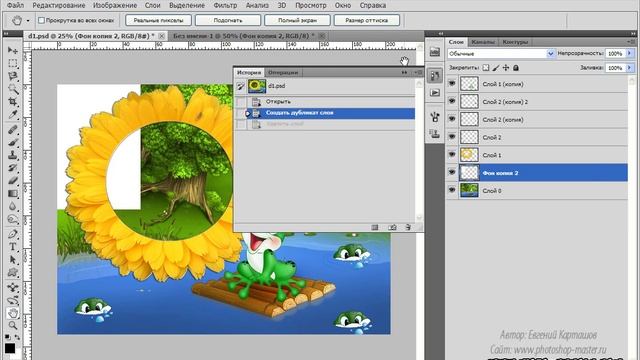
Task: Switch to the 'Операции' tab
Action: click(283, 72)
